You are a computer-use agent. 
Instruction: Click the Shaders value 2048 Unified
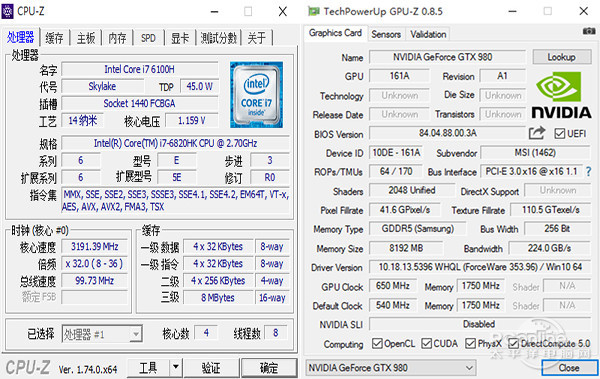[412, 190]
